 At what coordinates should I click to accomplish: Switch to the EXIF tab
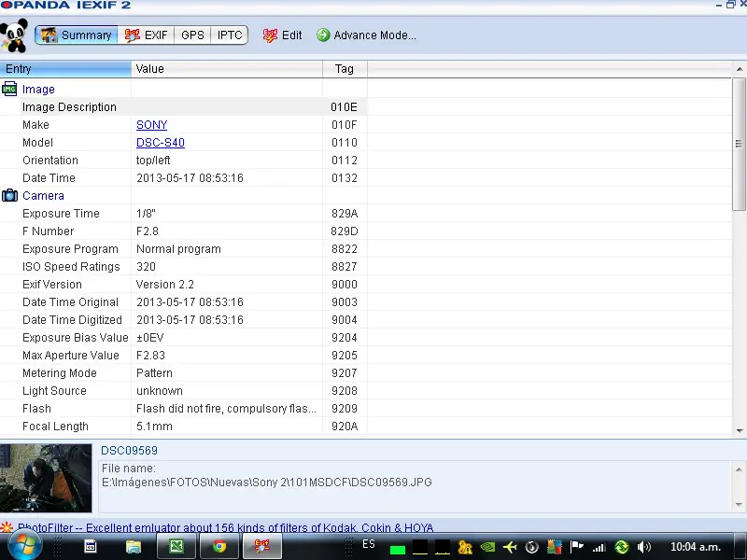pos(146,35)
